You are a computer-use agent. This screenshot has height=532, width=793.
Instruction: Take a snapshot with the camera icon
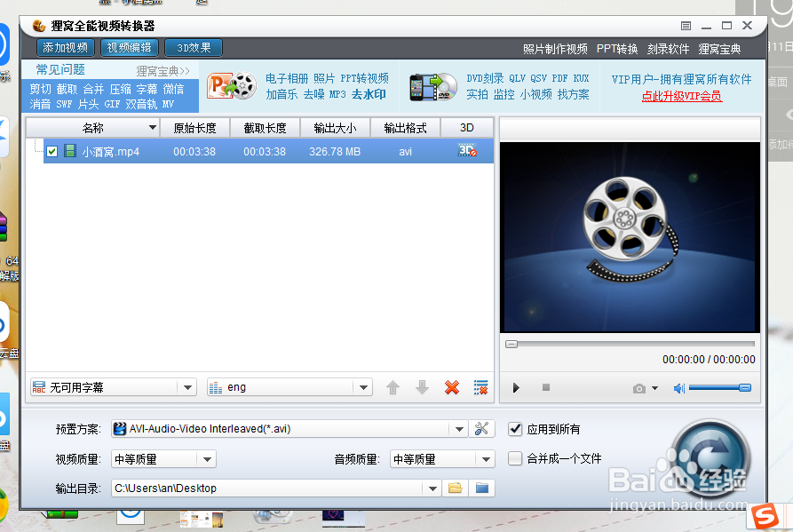pos(638,388)
